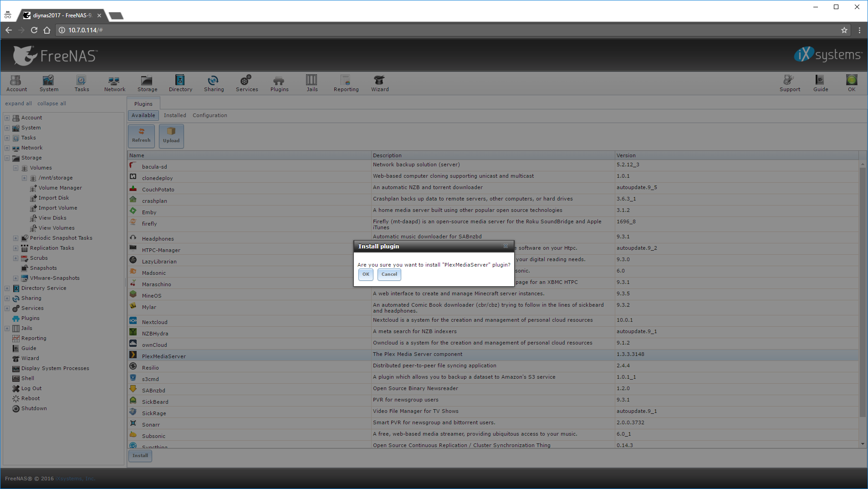Expand the Directory Service node
Image resolution: width=868 pixels, height=489 pixels.
(7, 288)
